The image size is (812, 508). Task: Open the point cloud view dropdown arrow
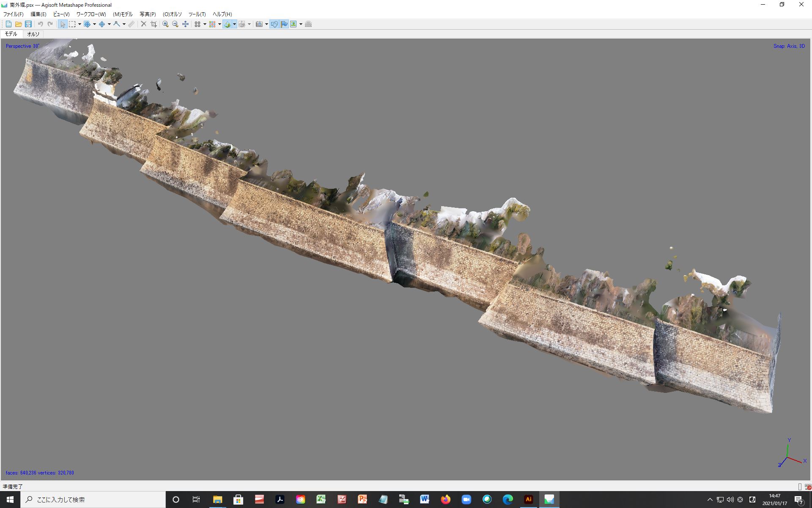[205, 24]
